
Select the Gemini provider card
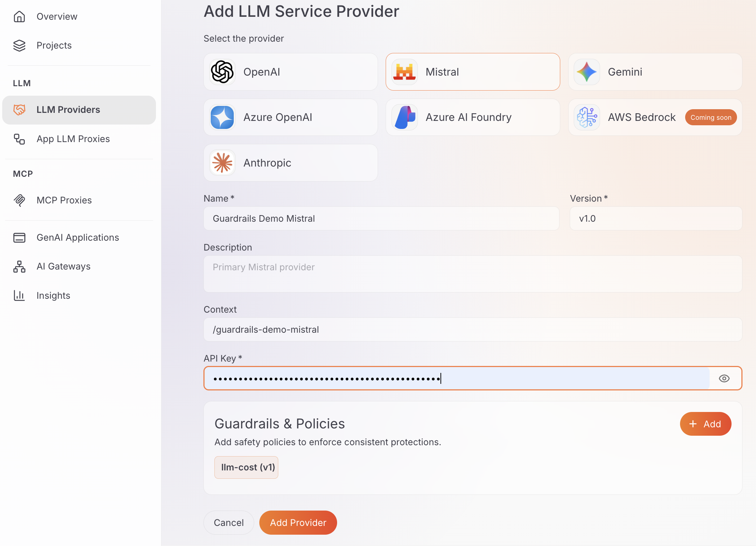(x=655, y=72)
